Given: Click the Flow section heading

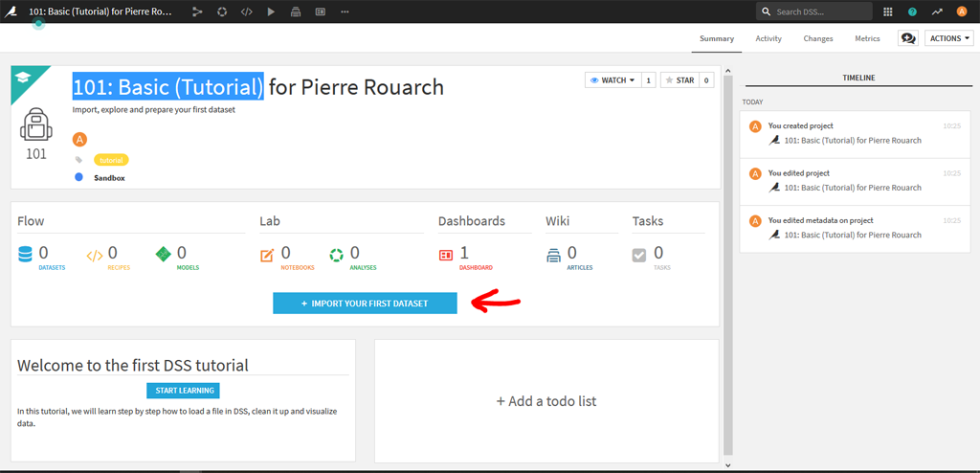Looking at the screenshot, I should (31, 221).
